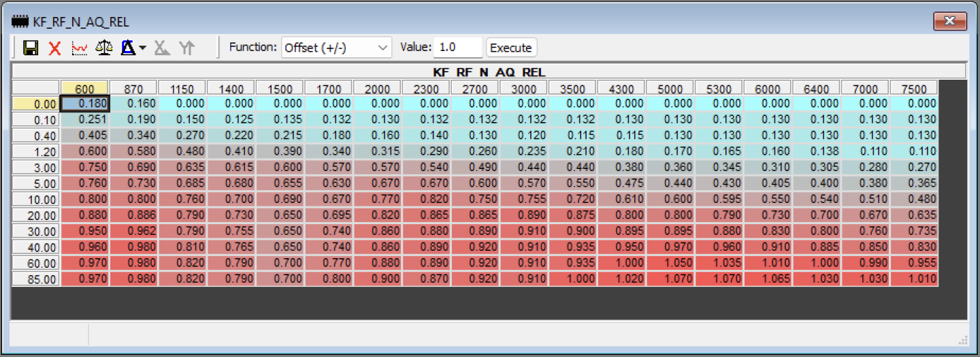This screenshot has width=980, height=357.
Task: Click the Execute button
Action: pyautogui.click(x=511, y=48)
